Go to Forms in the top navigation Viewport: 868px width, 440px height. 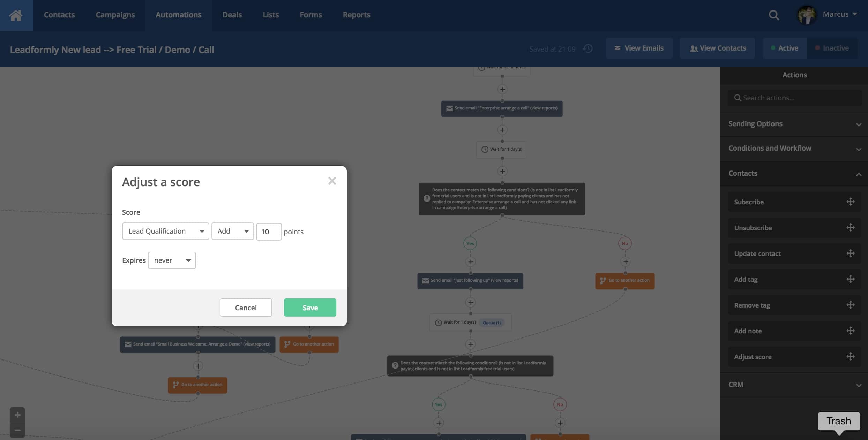click(311, 15)
